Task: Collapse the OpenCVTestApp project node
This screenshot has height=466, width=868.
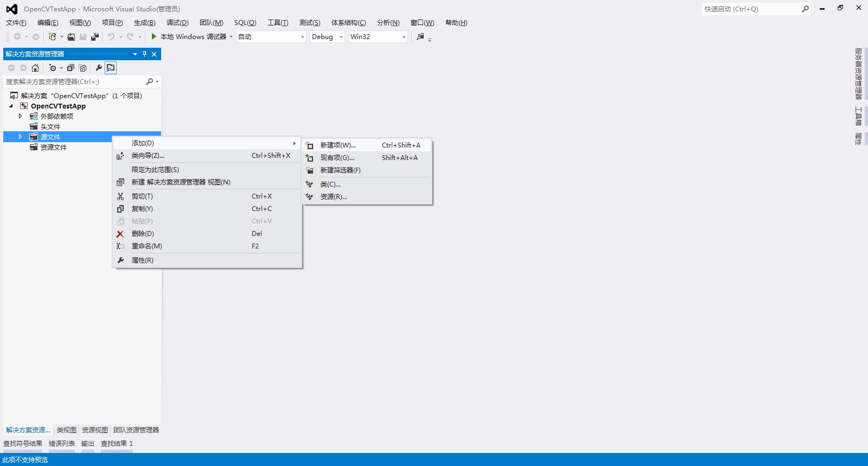Action: (x=11, y=106)
